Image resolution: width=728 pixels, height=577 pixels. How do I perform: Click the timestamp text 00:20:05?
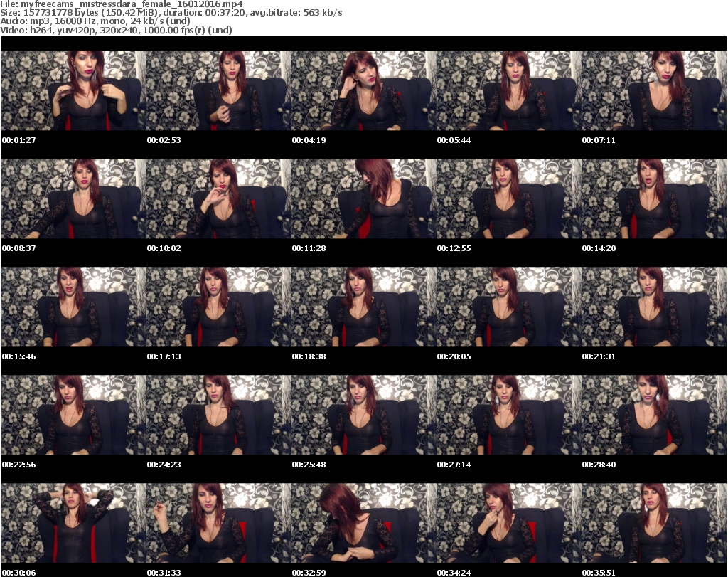pyautogui.click(x=454, y=356)
